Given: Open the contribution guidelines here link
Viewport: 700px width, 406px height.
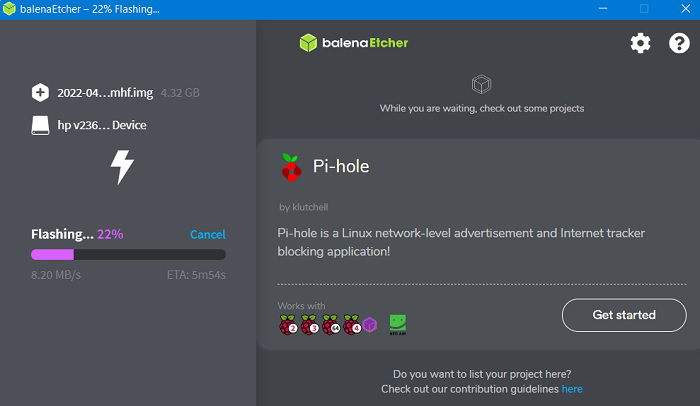Looking at the screenshot, I should tap(572, 389).
